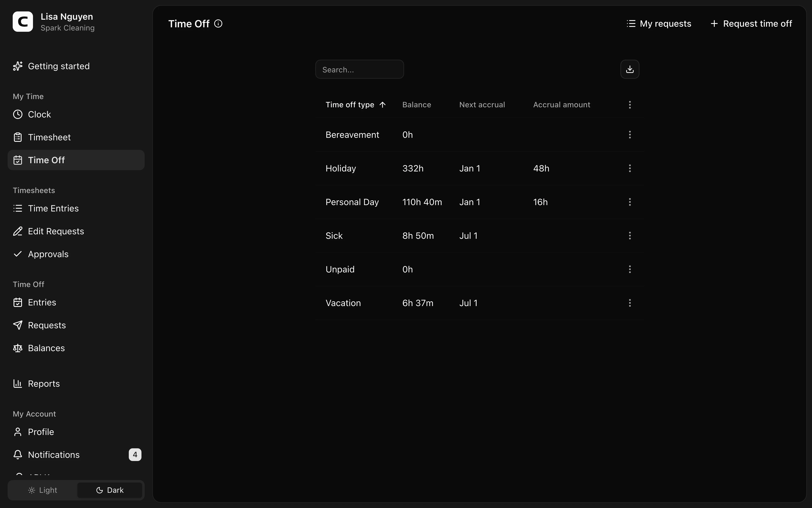Sort by Balance column header
This screenshot has height=508, width=812.
click(417, 105)
